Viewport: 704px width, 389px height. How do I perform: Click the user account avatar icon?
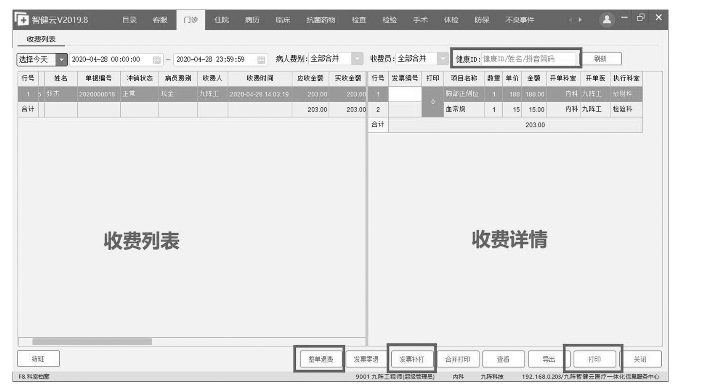point(607,20)
